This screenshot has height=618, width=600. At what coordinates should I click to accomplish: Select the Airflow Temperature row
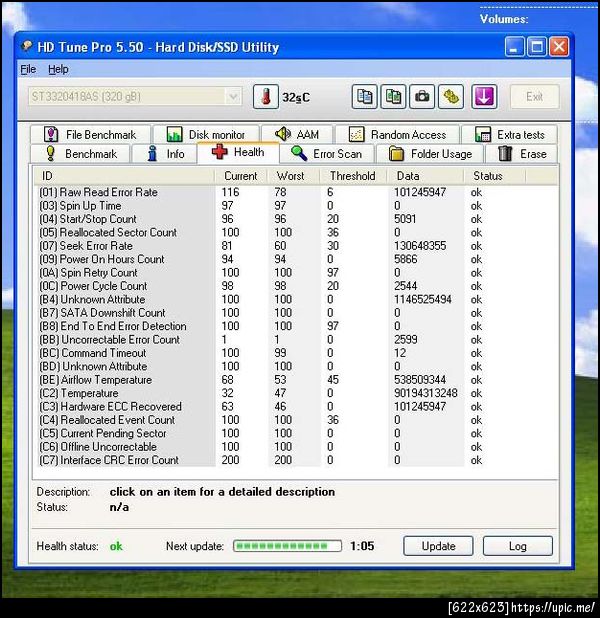coord(296,380)
